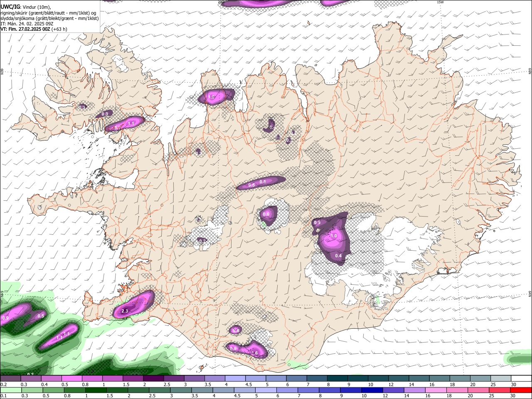Click the "15W" longitude label
The image size is (532, 399).
[441, 2]
